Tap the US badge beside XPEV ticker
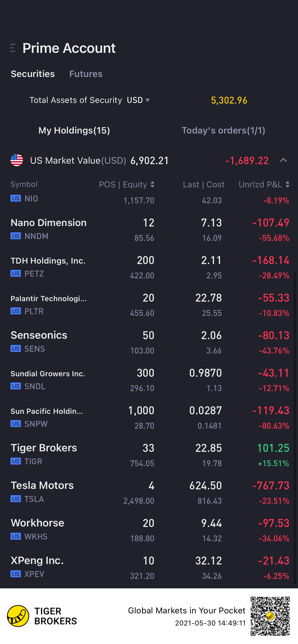 [16, 574]
